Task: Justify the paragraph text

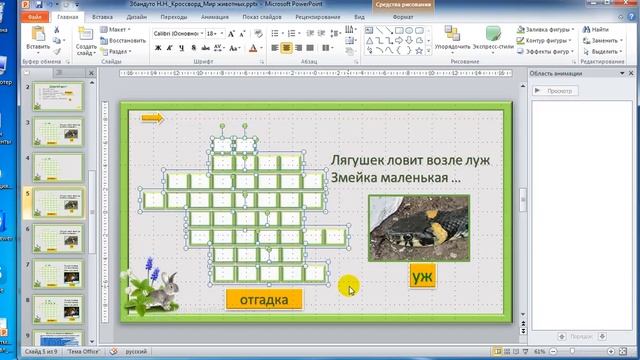Action: pos(310,48)
